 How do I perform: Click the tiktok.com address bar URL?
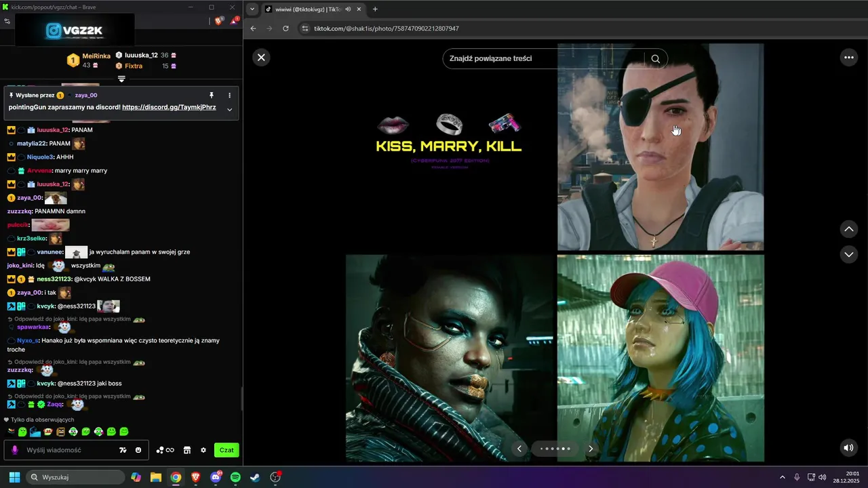coord(387,28)
